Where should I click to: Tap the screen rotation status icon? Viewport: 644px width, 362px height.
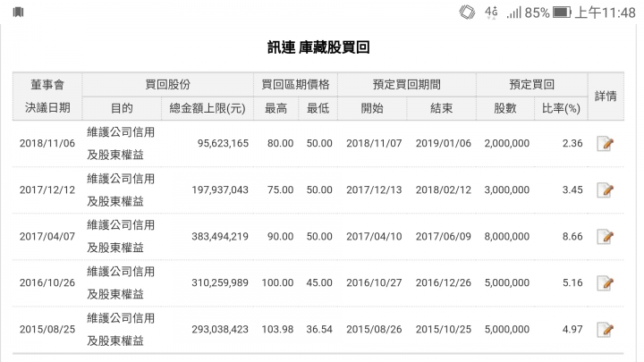pos(467,12)
